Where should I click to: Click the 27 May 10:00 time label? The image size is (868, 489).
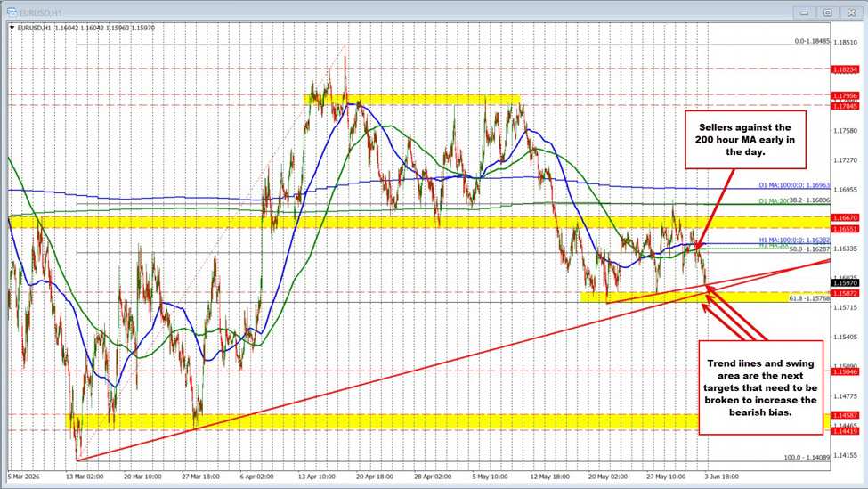(665, 477)
